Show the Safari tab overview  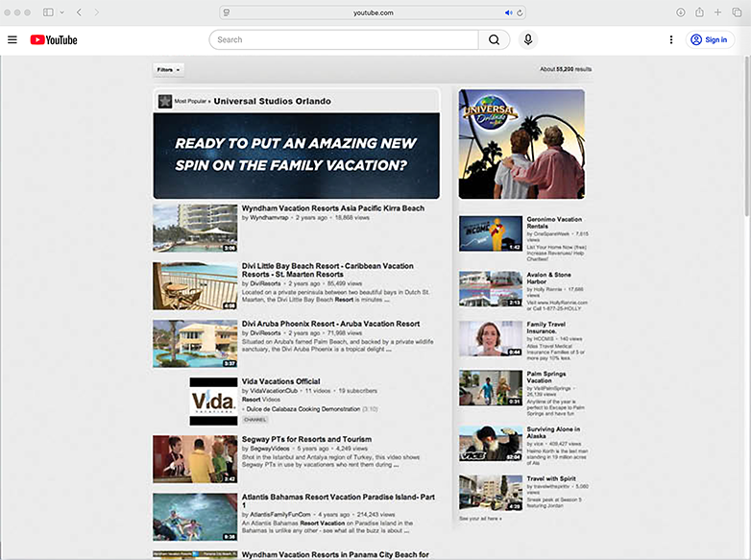coord(737,12)
